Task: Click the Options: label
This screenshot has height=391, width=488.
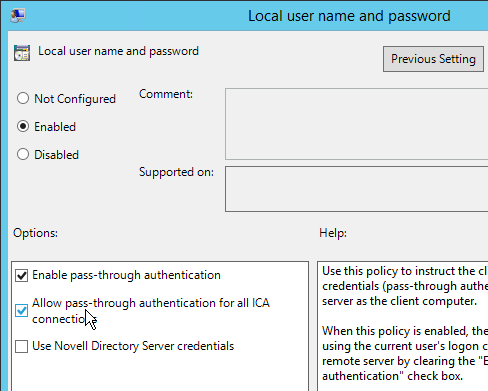Action: [x=35, y=233]
